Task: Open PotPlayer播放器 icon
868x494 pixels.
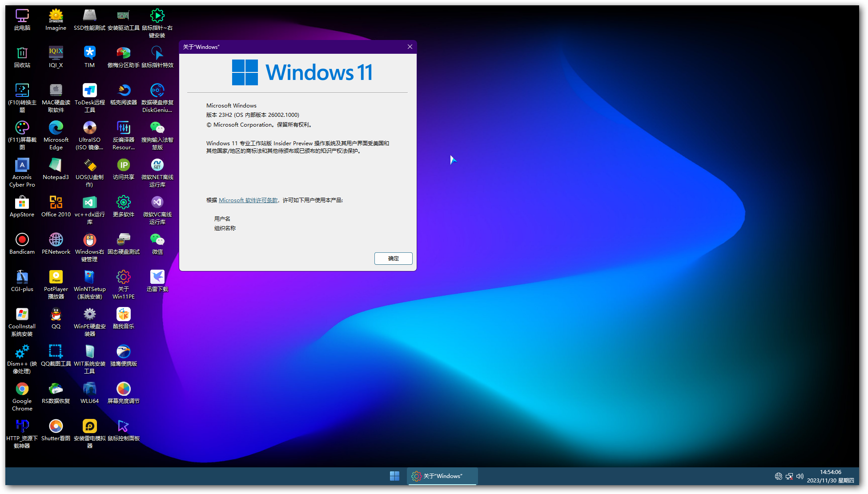Action: [x=56, y=284]
